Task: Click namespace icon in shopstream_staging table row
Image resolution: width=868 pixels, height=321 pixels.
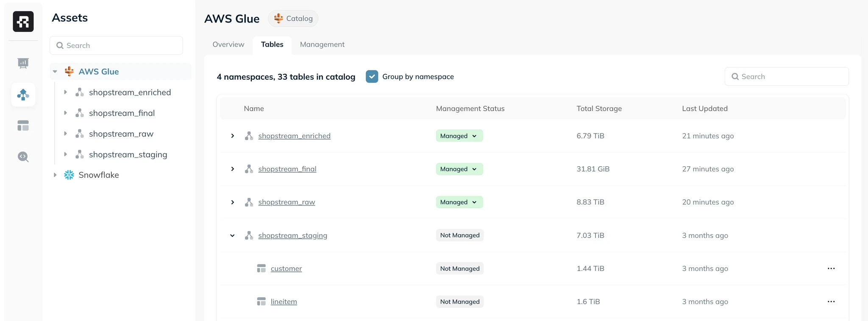Action: 249,235
